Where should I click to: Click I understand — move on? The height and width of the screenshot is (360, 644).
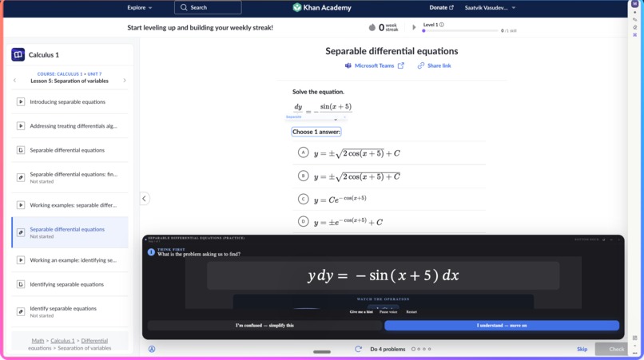[502, 326]
